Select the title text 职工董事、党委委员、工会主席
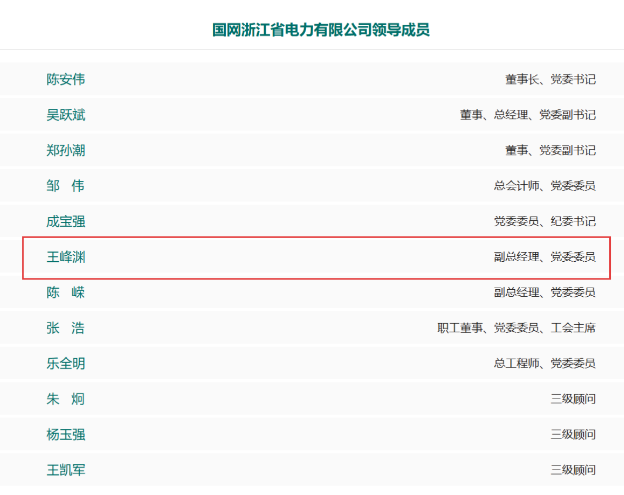The height and width of the screenshot is (495, 624). (x=517, y=328)
